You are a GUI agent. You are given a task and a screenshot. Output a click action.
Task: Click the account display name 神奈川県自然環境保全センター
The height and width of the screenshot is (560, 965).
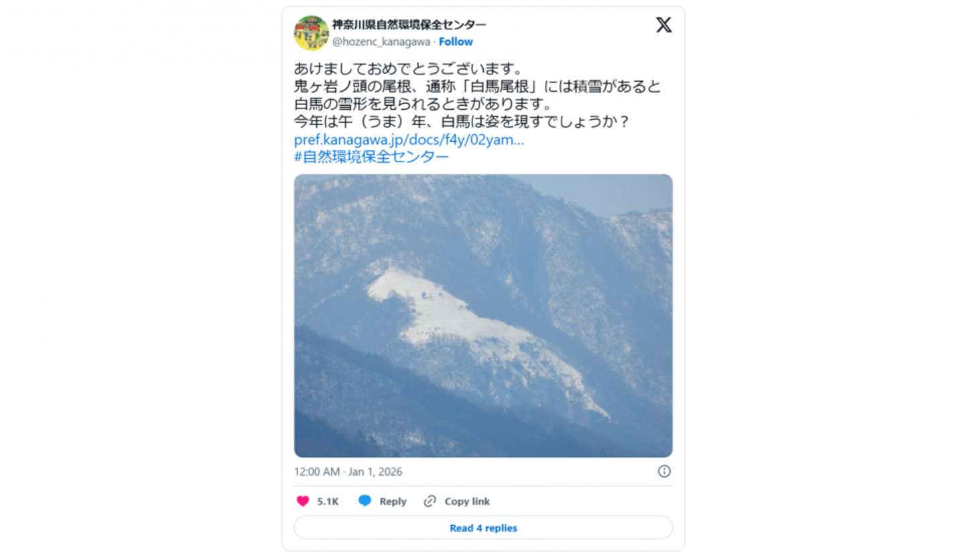pyautogui.click(x=409, y=25)
